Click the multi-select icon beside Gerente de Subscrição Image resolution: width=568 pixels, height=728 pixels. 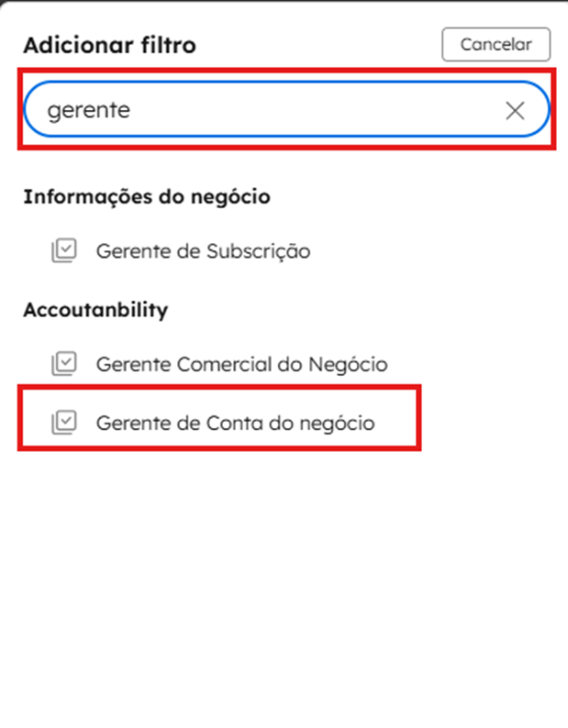coord(64,250)
